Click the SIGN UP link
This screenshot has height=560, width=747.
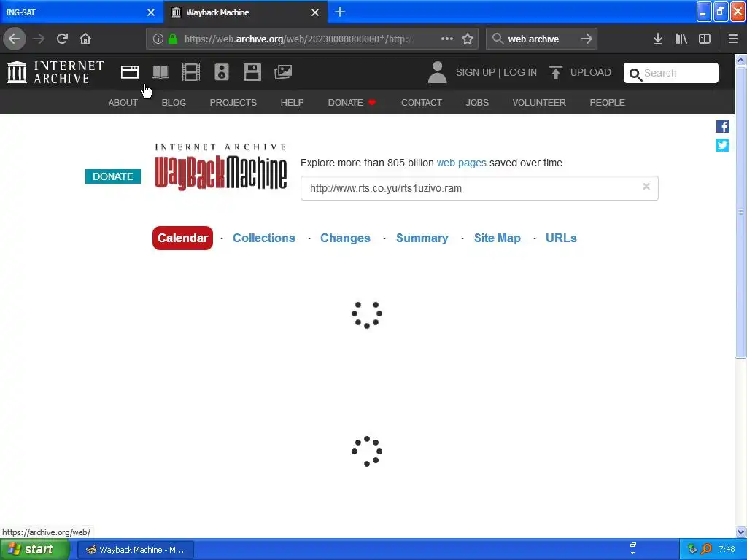pyautogui.click(x=476, y=72)
